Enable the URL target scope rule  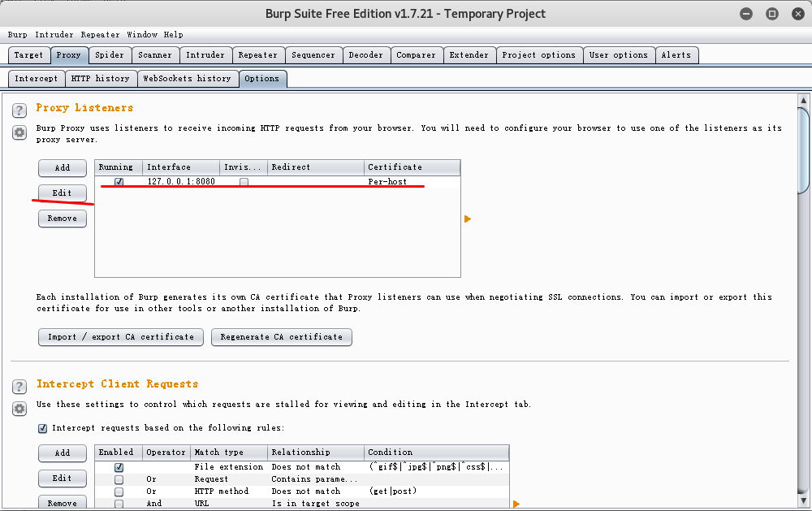(x=119, y=504)
